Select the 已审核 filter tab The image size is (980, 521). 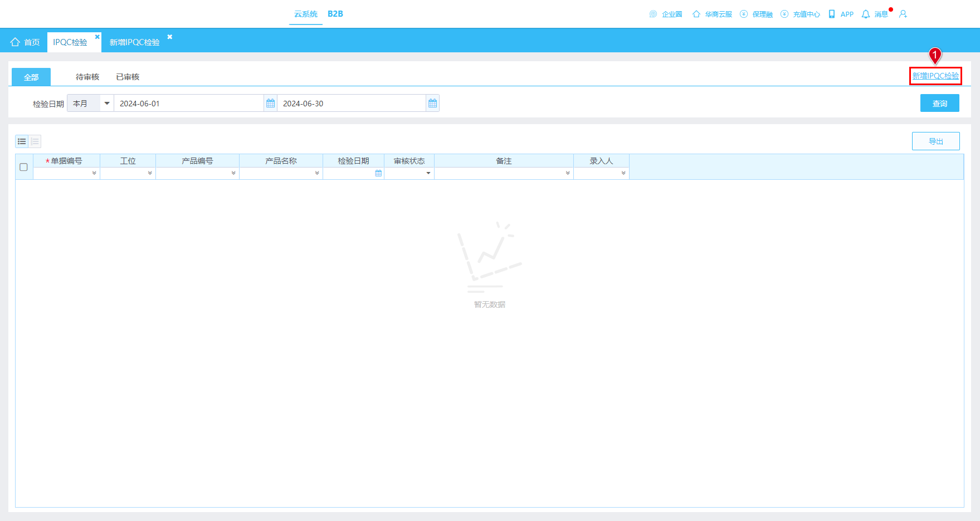pos(128,77)
